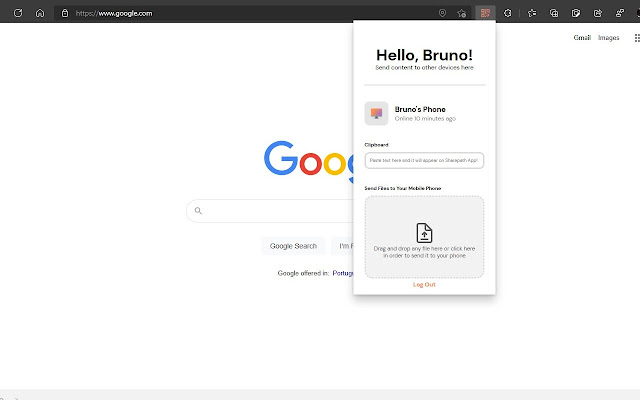Click the Google Search button
640x400 pixels.
point(293,246)
